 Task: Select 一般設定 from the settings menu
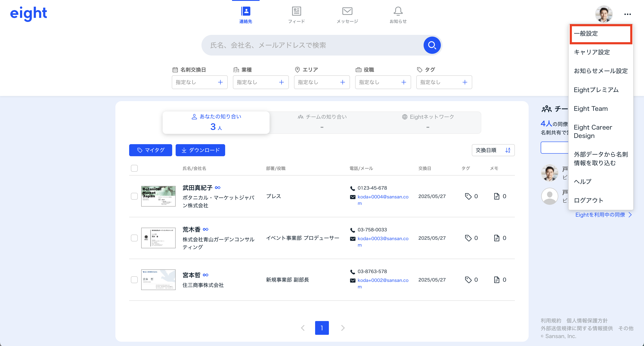[x=601, y=34]
